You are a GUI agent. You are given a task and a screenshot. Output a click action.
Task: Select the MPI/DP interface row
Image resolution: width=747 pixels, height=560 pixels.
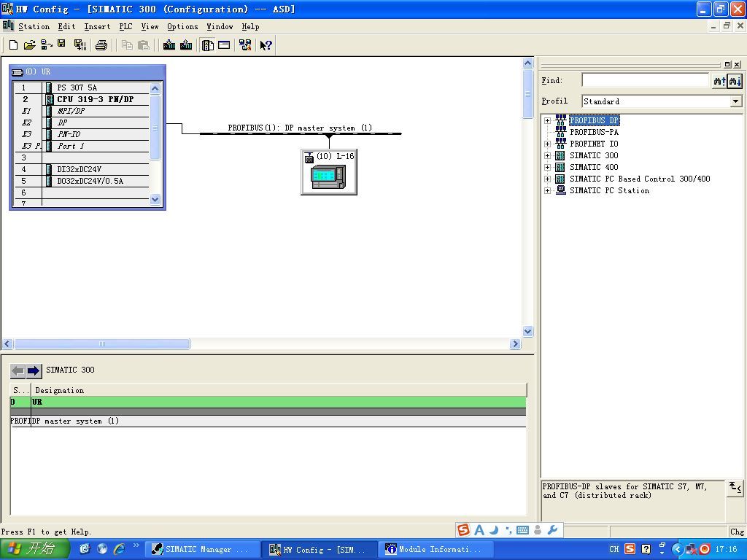[82, 111]
